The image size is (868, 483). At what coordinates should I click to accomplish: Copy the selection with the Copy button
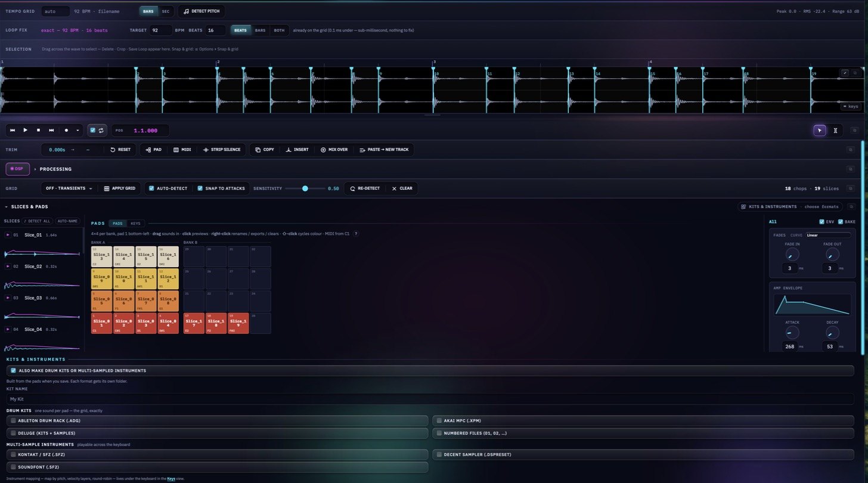coord(264,150)
